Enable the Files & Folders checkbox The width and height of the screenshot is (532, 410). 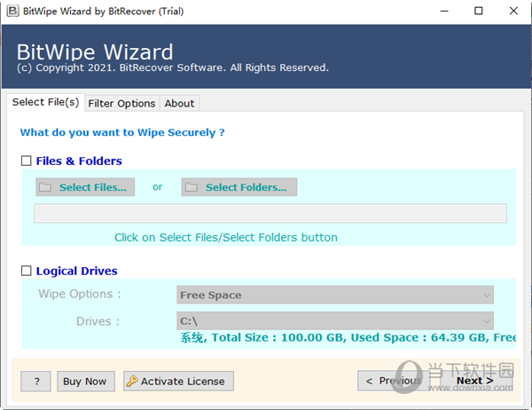click(x=26, y=161)
